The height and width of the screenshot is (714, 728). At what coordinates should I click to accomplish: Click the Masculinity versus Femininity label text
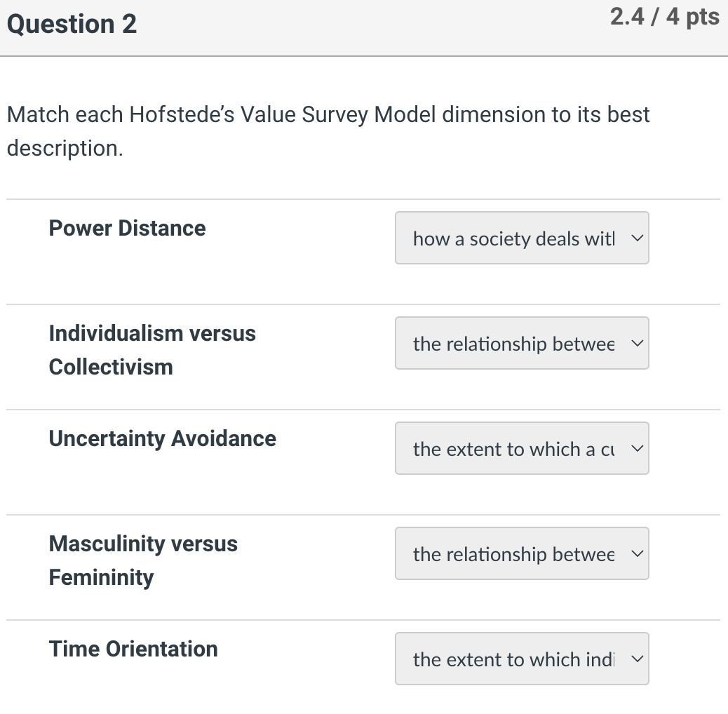tap(143, 559)
